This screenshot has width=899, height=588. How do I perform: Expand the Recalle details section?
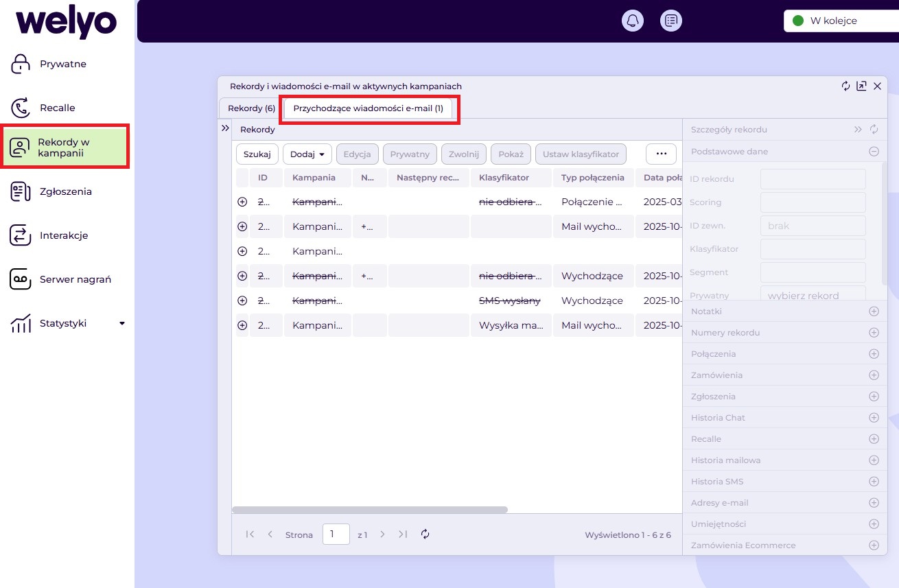click(874, 439)
